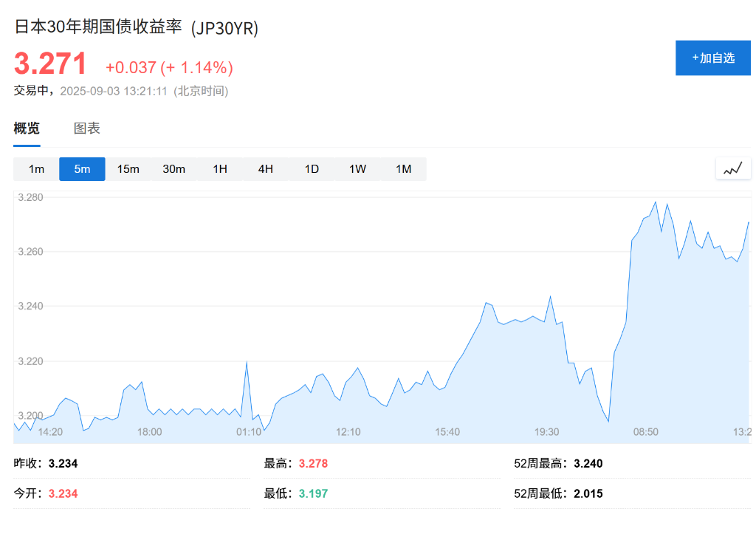The height and width of the screenshot is (537, 756).
Task: Show the 1D daily chart
Action: tap(312, 169)
